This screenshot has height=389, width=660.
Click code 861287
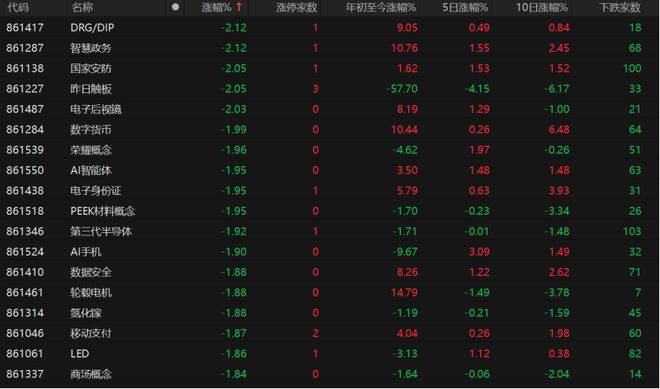[x=25, y=48]
